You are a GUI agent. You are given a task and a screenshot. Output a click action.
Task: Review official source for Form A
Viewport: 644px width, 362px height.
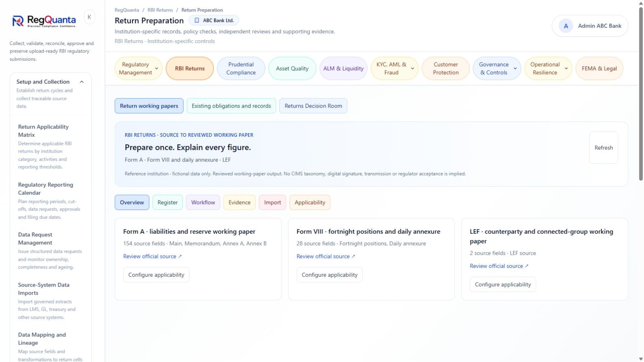(x=152, y=256)
